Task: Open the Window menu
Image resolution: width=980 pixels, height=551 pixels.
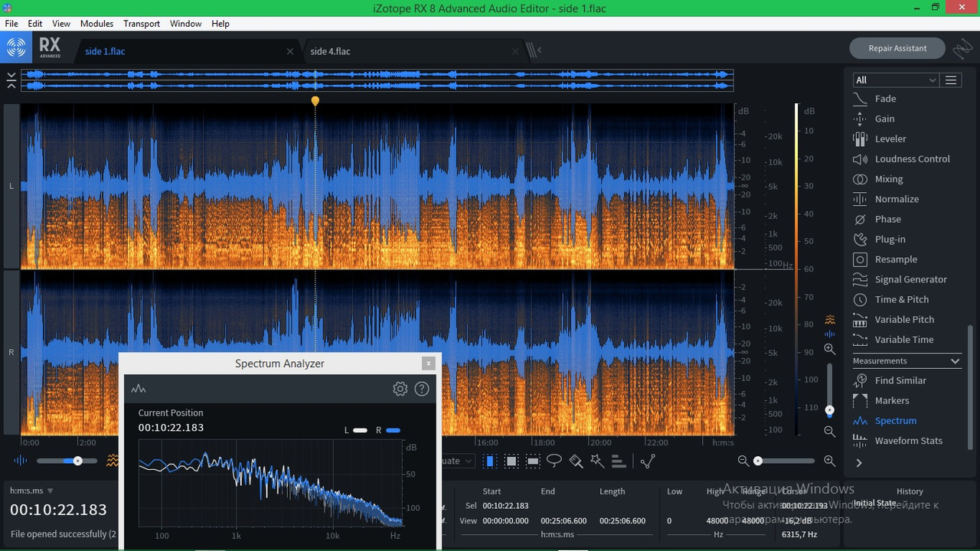Action: pyautogui.click(x=186, y=24)
